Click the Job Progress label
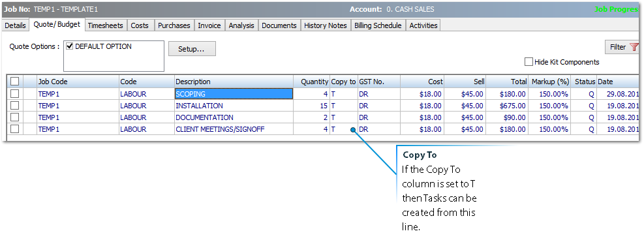 (617, 9)
